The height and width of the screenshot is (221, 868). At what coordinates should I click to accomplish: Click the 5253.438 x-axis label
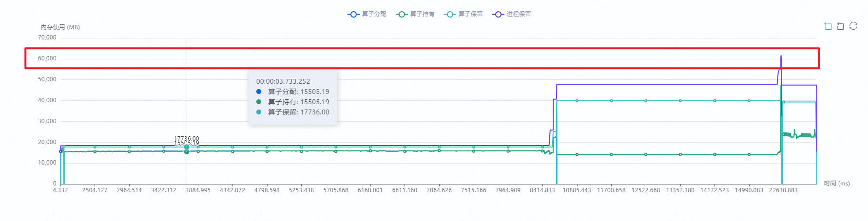point(301,190)
